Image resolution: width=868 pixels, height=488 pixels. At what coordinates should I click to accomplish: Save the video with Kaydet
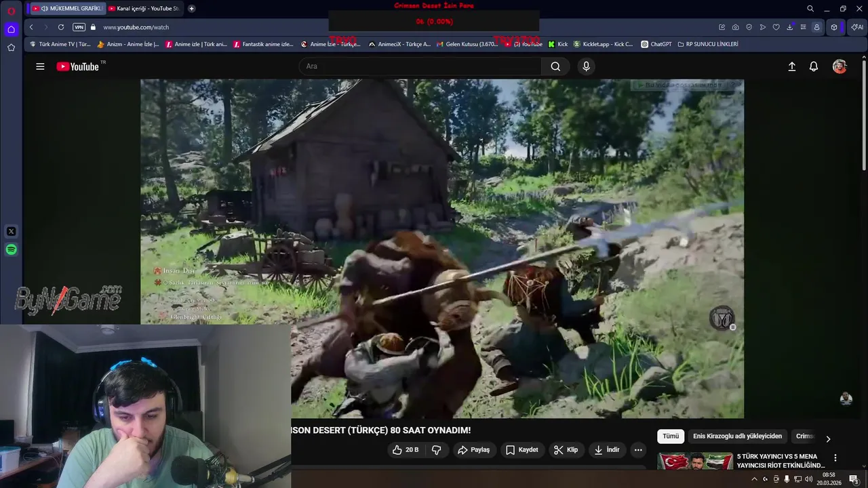[x=521, y=449]
